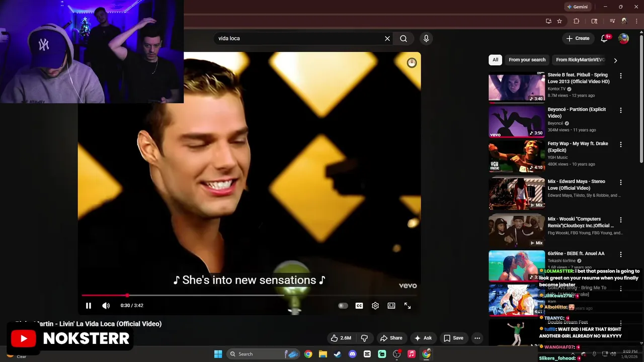644x362 pixels.
Task: Open options for Fetty Wap My Way
Action: [x=621, y=144]
